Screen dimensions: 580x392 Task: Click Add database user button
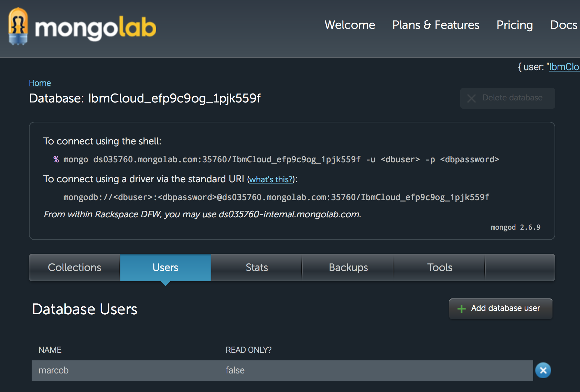[x=501, y=308]
